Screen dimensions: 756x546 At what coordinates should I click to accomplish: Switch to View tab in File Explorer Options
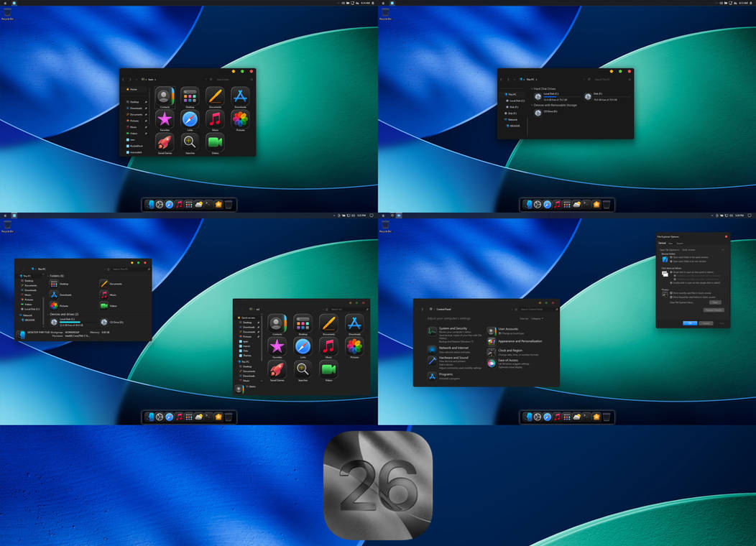(x=670, y=244)
